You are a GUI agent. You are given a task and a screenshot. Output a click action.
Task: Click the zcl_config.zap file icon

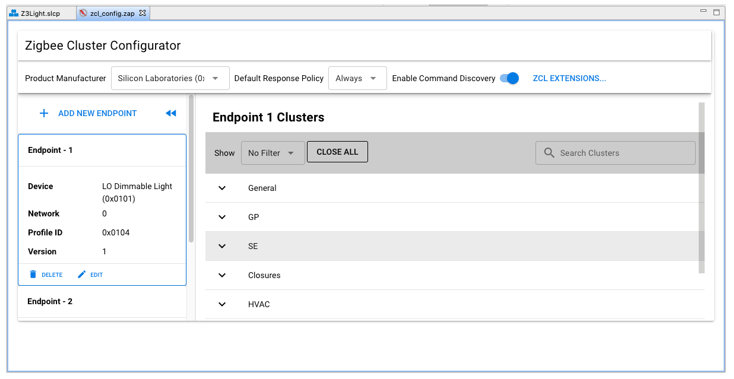[x=83, y=13]
